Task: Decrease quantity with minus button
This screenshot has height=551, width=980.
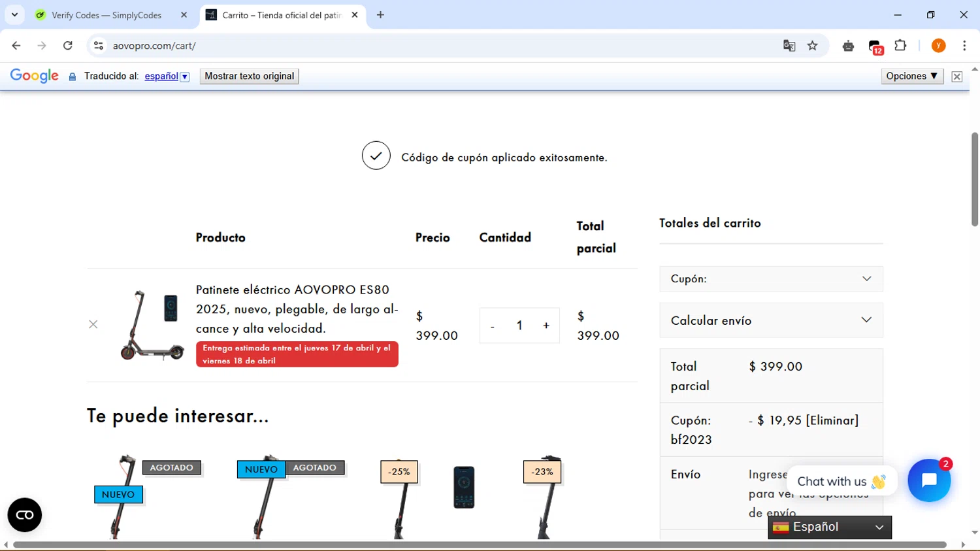Action: pyautogui.click(x=493, y=326)
